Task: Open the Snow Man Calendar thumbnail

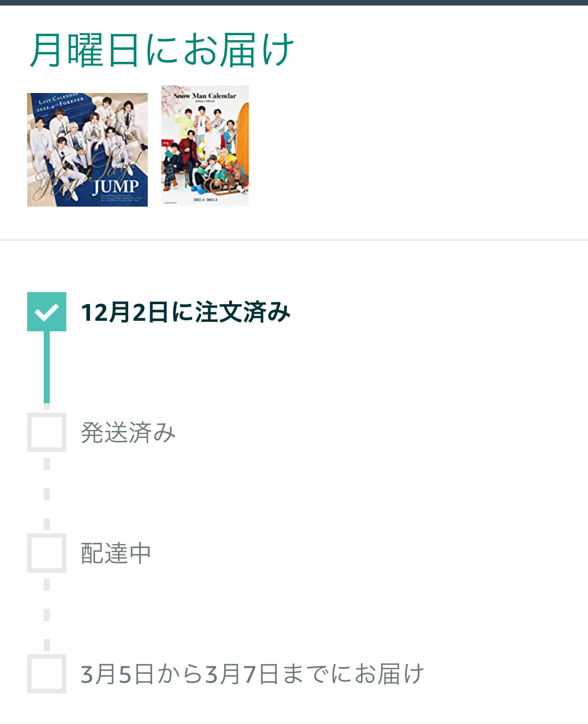Action: [x=205, y=146]
